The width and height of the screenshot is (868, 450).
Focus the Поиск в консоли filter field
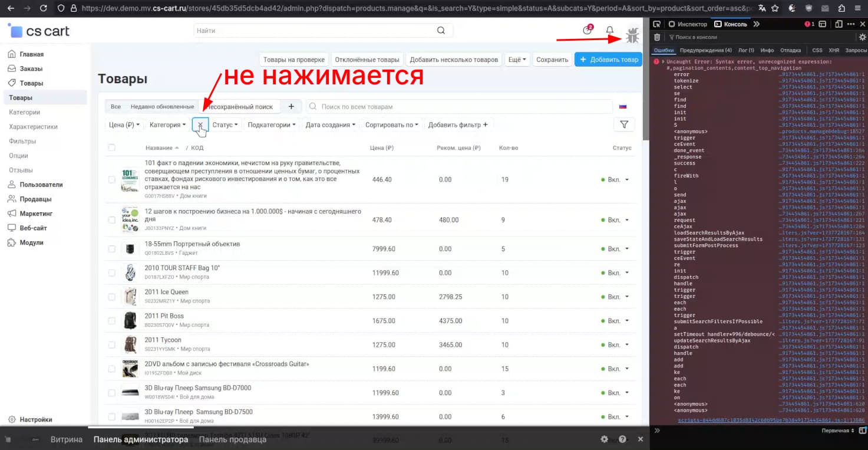[x=760, y=37]
